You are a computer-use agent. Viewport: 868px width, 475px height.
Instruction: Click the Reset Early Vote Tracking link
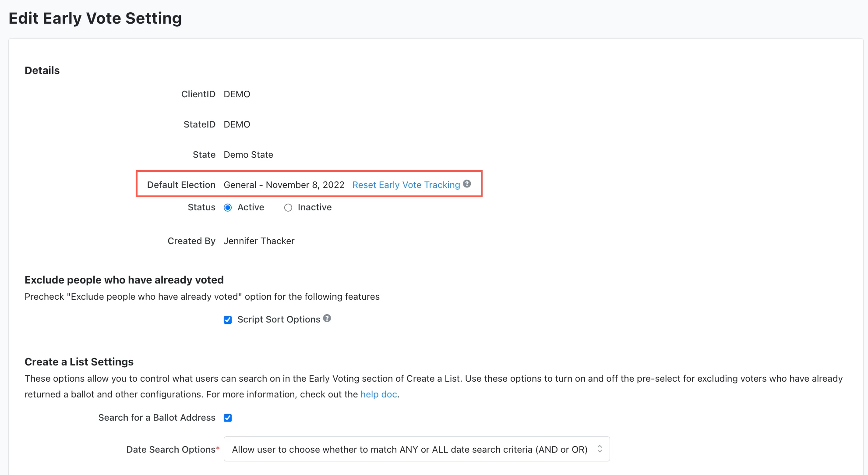[406, 185]
